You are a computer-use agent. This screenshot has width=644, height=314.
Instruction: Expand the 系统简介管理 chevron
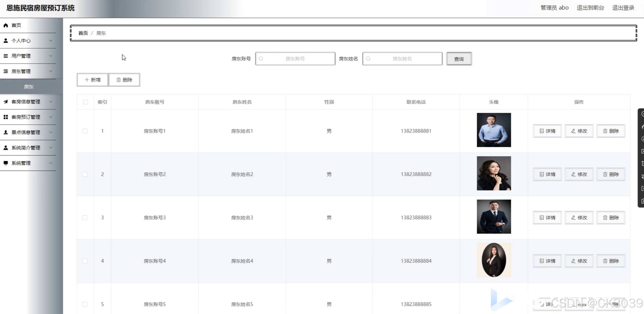click(x=51, y=148)
